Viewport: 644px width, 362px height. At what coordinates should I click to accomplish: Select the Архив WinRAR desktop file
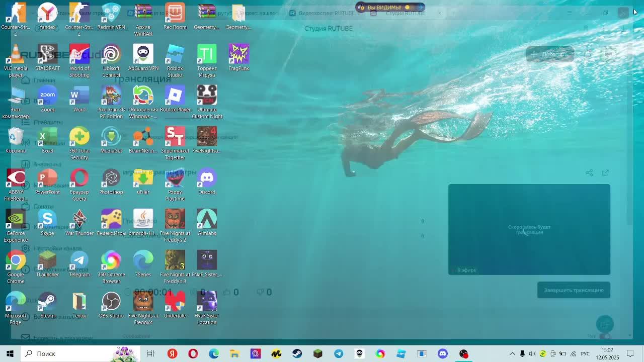coord(143,20)
